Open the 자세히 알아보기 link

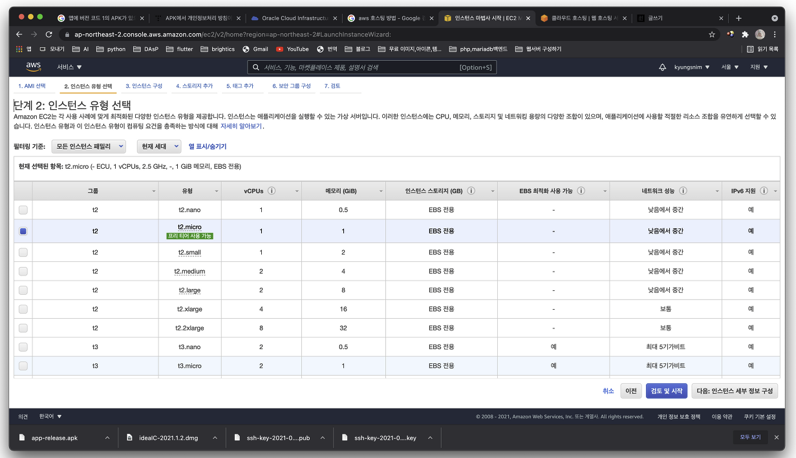click(x=241, y=126)
